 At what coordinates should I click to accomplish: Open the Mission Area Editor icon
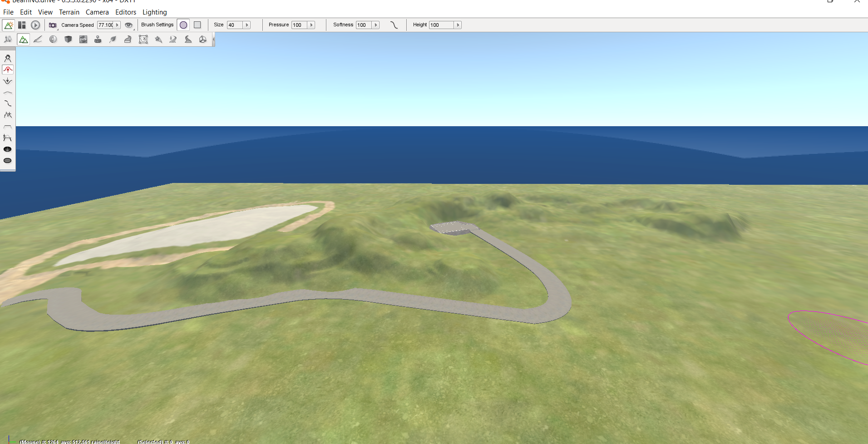[143, 39]
